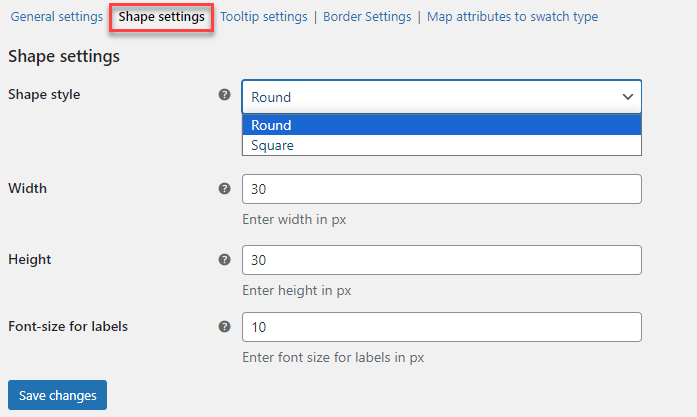The height and width of the screenshot is (417, 697).
Task: Click the Shape style field label
Action: tap(44, 94)
